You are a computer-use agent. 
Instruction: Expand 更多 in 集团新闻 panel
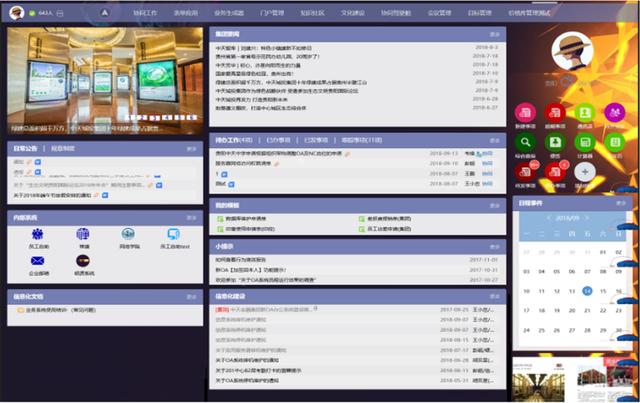[x=495, y=34]
